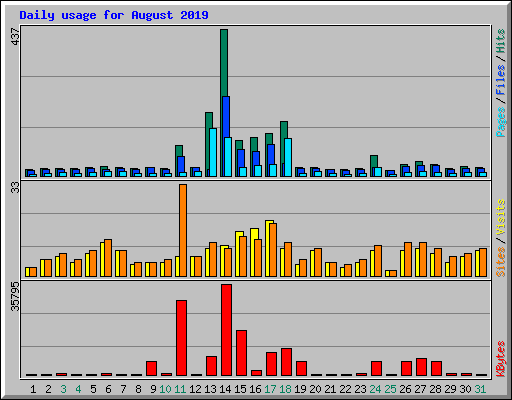Click the orange sites bar for day 6
Screen dimensions: 512x400
108,258
